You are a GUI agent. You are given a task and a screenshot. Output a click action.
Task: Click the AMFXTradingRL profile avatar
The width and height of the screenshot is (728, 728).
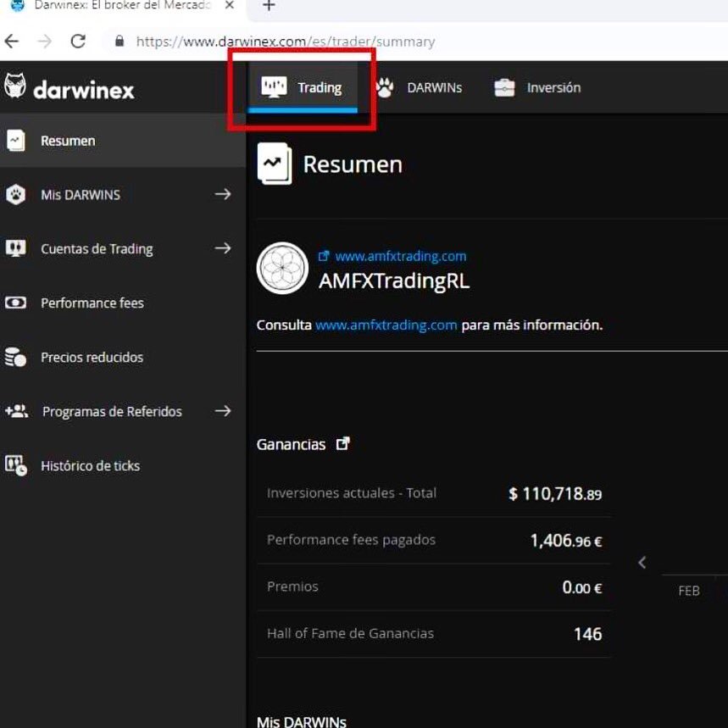(x=282, y=268)
